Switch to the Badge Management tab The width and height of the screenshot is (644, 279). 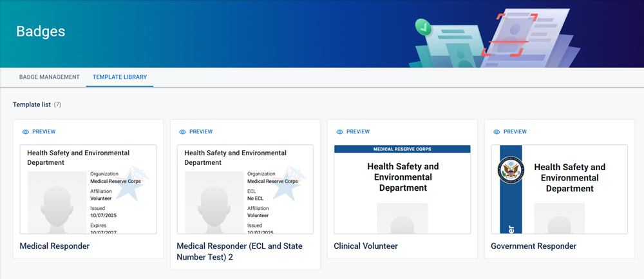[50, 77]
